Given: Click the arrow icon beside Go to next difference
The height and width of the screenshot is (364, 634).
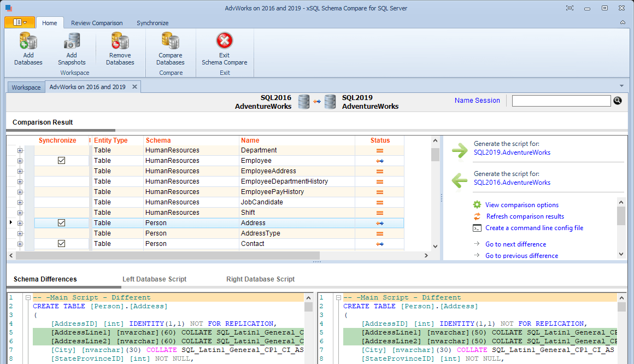Looking at the screenshot, I should click(x=477, y=244).
